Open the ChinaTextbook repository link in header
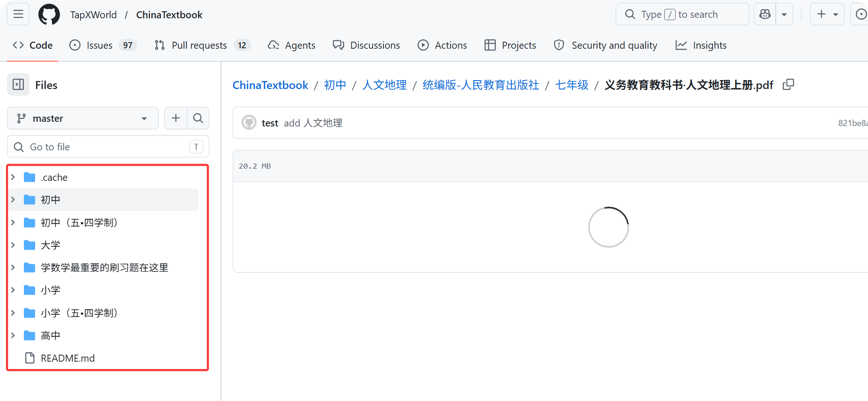Screen dimensions: 868x401 [x=169, y=15]
